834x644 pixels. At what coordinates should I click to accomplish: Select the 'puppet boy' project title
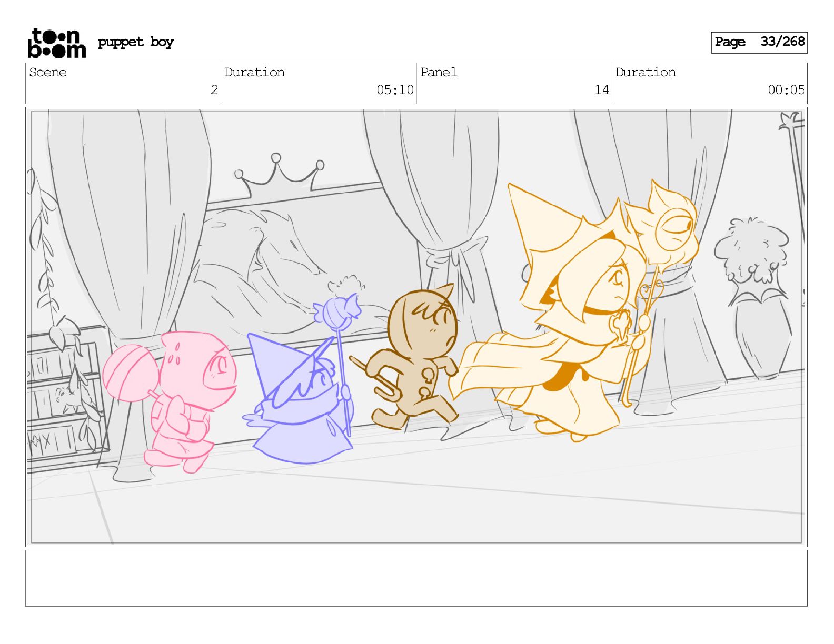tap(135, 43)
